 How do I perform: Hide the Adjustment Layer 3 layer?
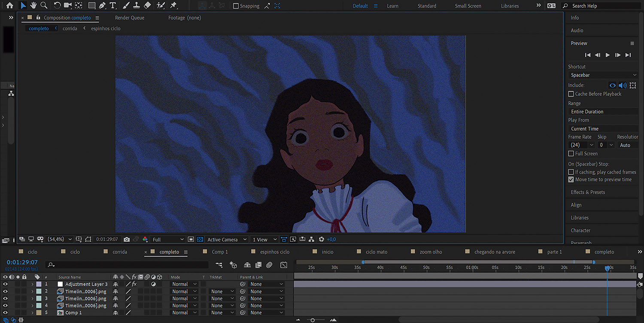point(5,284)
